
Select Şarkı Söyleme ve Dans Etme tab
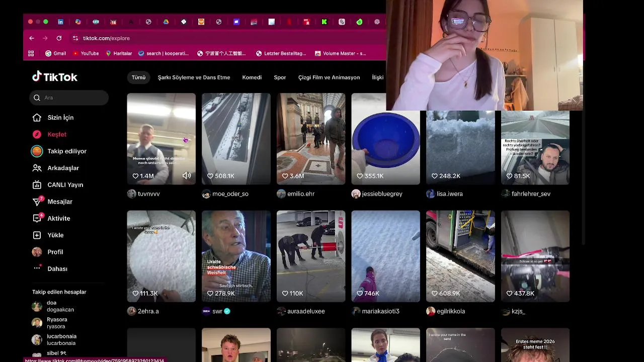[194, 77]
